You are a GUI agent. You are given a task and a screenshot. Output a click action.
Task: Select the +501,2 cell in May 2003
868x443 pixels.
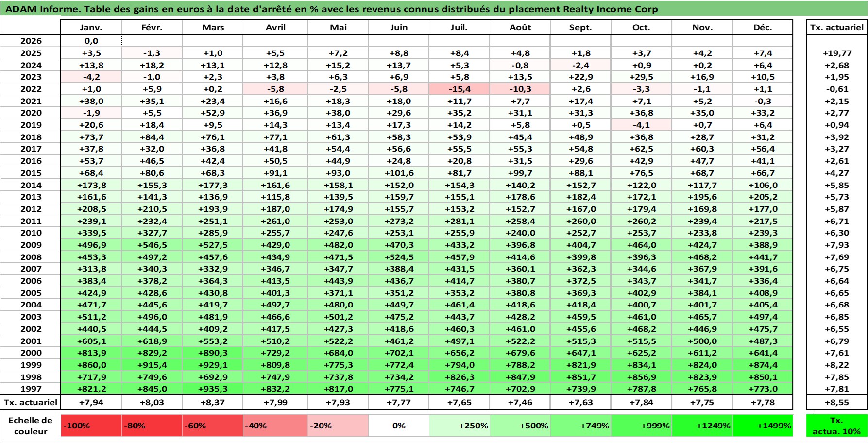[338, 317]
